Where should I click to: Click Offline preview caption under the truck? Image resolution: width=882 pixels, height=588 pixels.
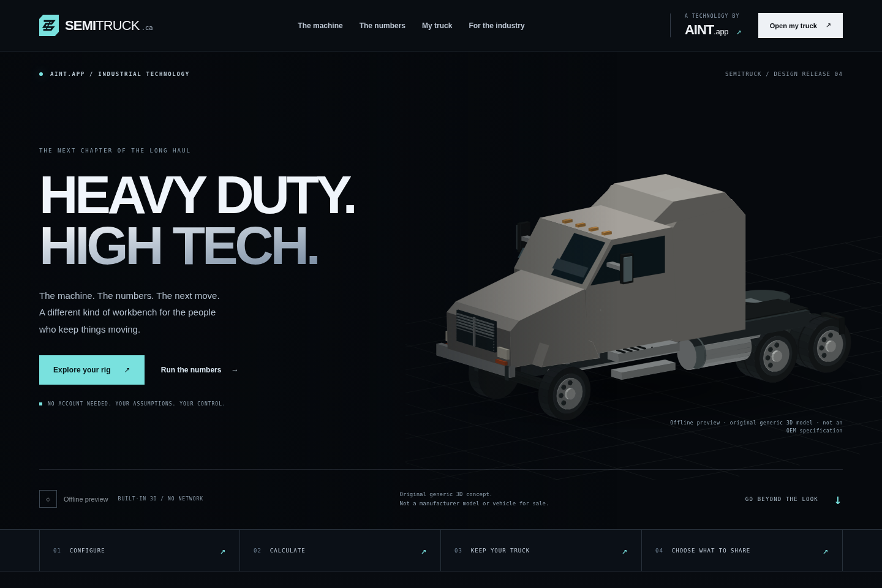(x=756, y=426)
